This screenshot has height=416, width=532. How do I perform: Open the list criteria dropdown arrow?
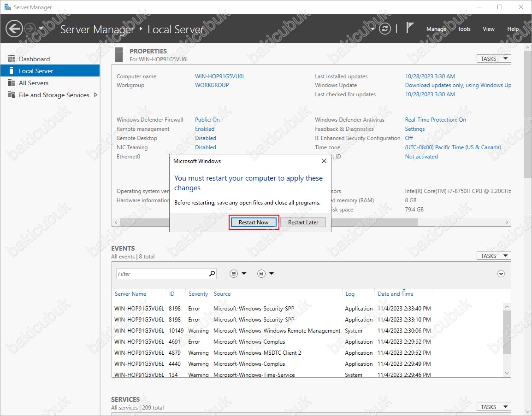coord(244,274)
